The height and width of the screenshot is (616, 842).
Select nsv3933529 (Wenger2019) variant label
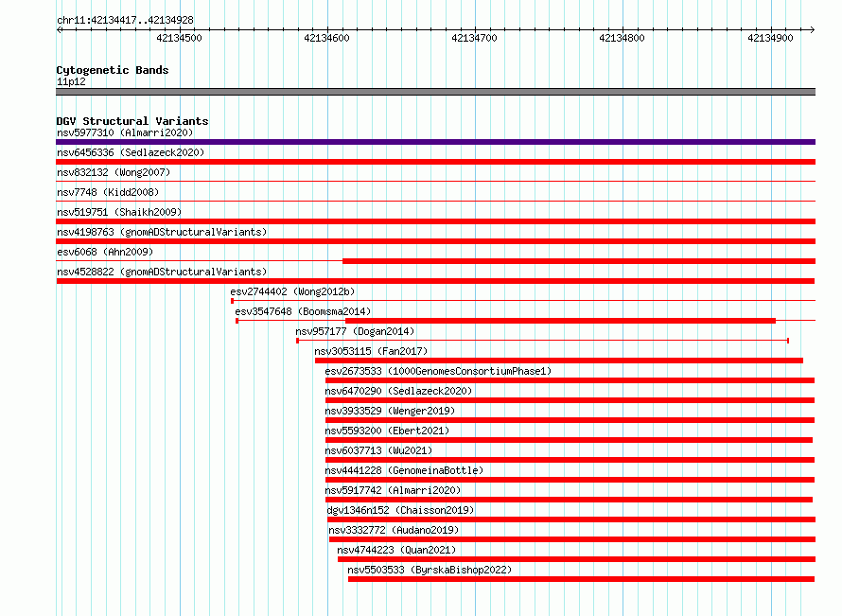pyautogui.click(x=390, y=411)
